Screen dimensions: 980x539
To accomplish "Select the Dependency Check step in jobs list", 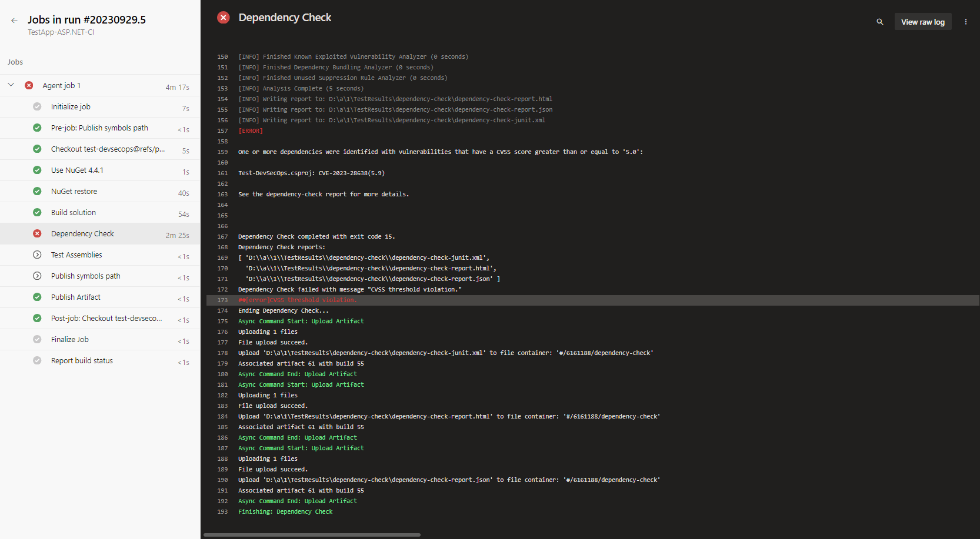I will click(x=82, y=234).
